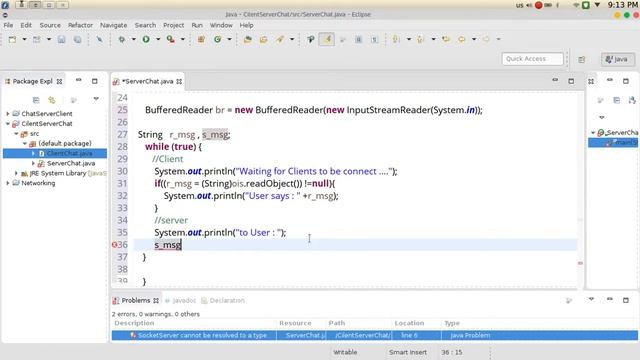Collapse the src folder node
This screenshot has height=360, width=640.
pyautogui.click(x=16, y=133)
